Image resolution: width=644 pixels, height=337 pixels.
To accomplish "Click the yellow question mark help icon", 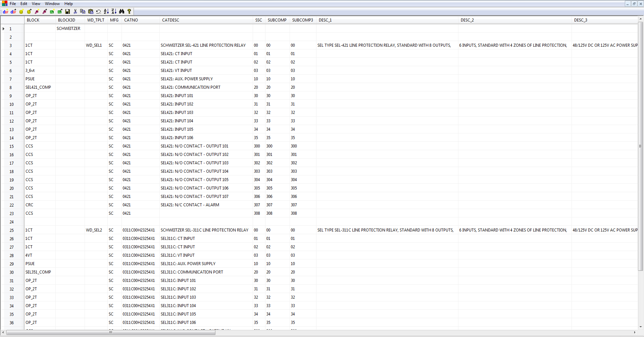I will [x=129, y=11].
